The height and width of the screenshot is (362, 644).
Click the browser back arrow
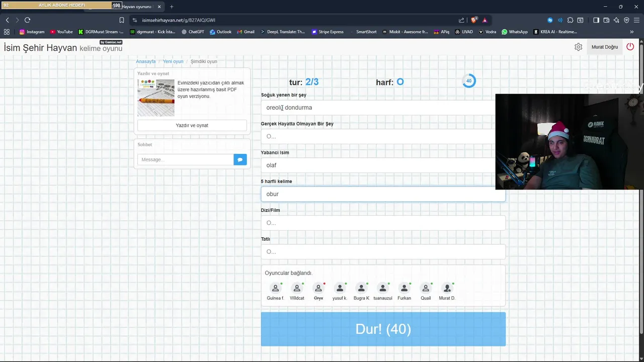click(x=7, y=20)
